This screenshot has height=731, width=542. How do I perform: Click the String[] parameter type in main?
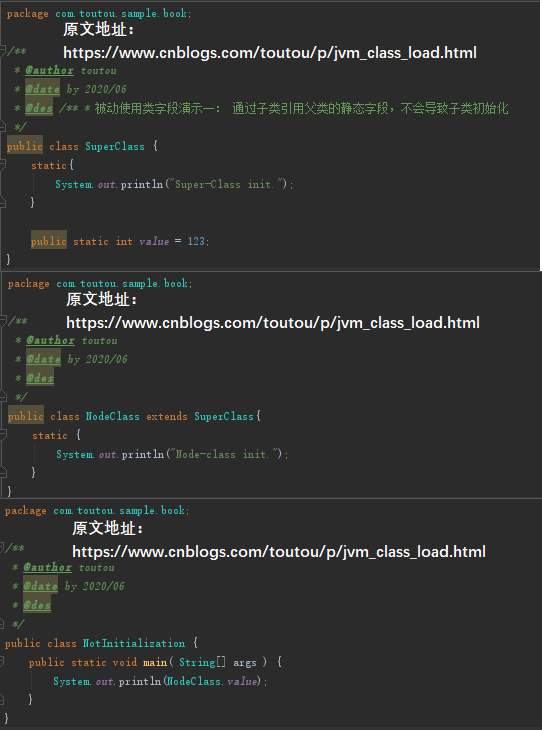[x=202, y=662]
